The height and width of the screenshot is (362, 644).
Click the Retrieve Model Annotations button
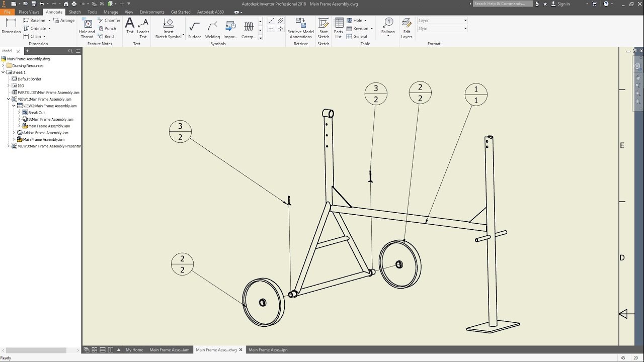tap(300, 28)
